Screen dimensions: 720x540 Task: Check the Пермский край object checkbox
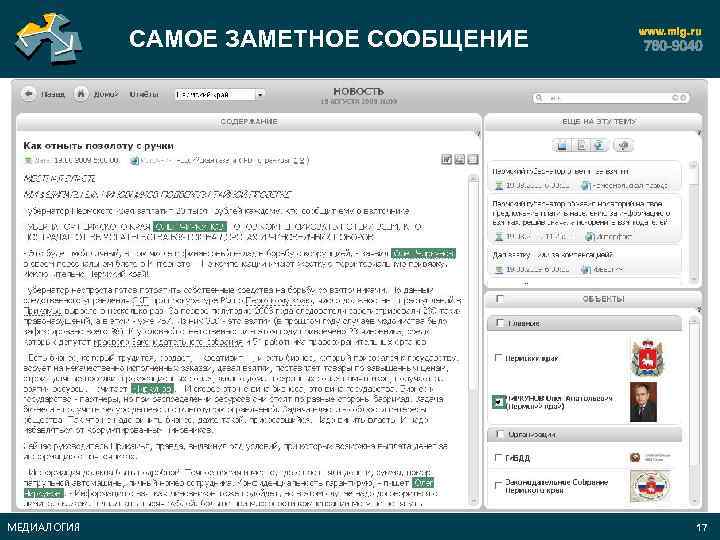tap(498, 358)
